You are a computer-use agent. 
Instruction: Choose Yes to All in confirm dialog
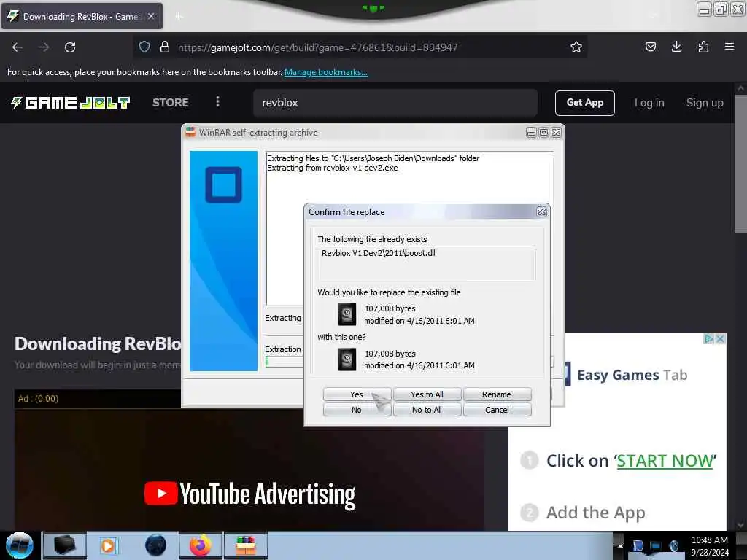tap(427, 394)
